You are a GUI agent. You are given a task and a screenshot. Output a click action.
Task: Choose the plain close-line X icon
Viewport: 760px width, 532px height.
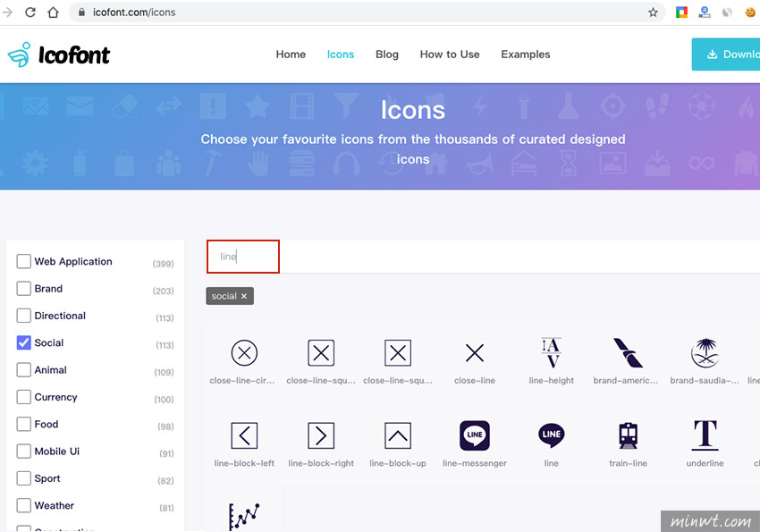click(x=475, y=352)
